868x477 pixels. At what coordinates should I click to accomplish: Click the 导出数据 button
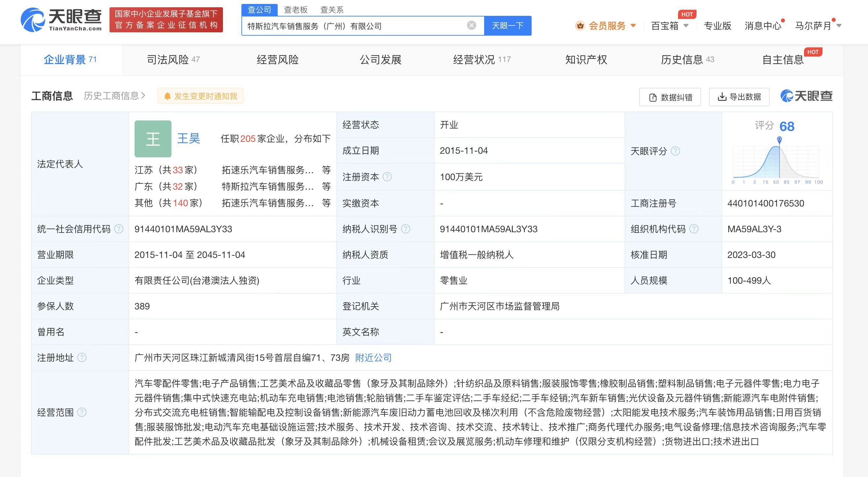[x=739, y=97]
